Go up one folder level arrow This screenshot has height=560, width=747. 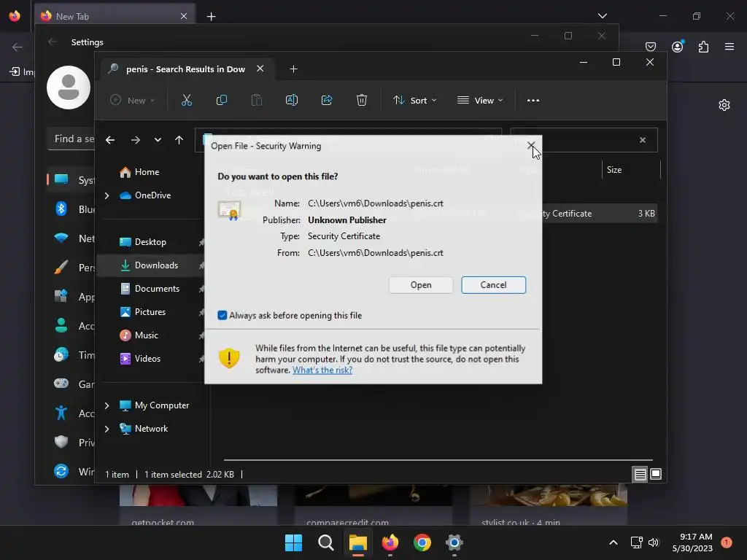(x=179, y=140)
